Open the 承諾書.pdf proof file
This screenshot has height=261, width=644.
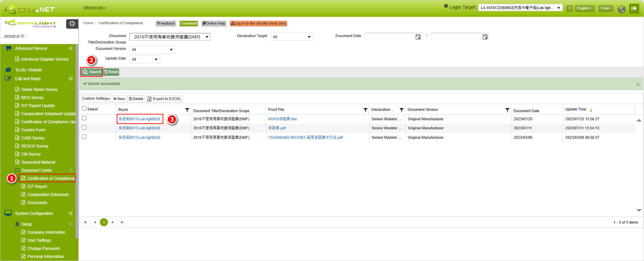(x=277, y=128)
